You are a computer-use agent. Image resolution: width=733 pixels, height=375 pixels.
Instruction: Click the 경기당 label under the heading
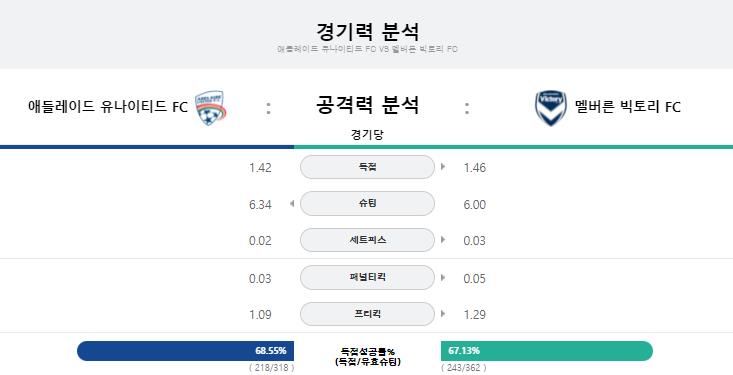click(367, 135)
